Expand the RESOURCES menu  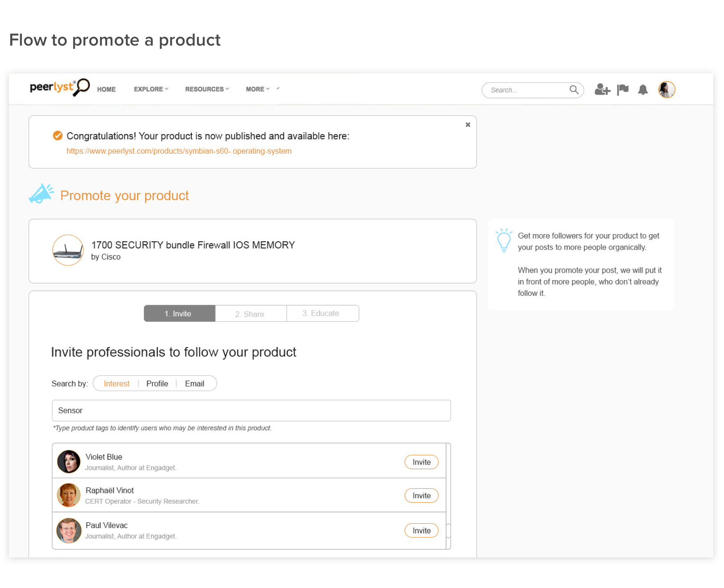(207, 89)
